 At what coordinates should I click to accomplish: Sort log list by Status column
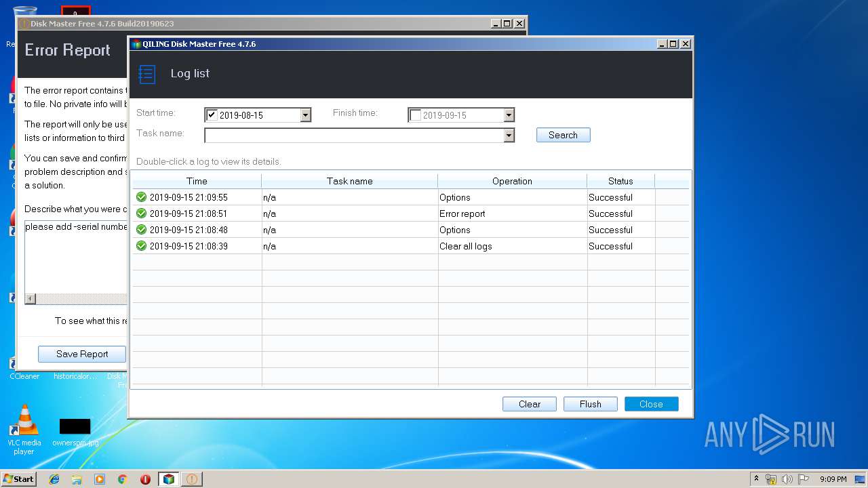620,181
